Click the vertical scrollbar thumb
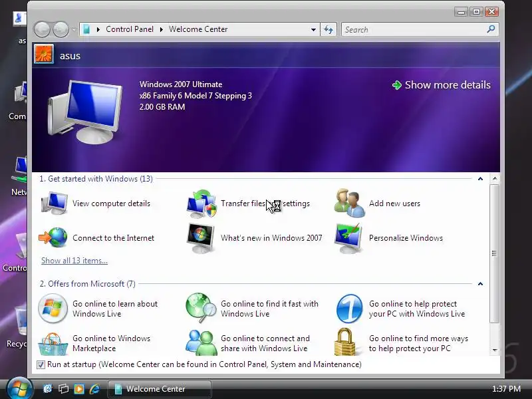Viewport: 532px width, 399px height. tap(495, 253)
